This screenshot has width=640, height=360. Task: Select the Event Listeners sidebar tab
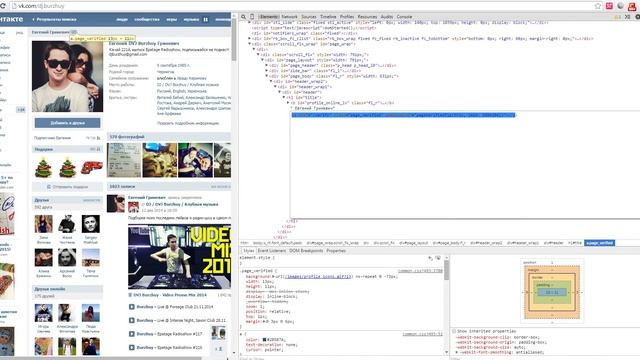271,251
